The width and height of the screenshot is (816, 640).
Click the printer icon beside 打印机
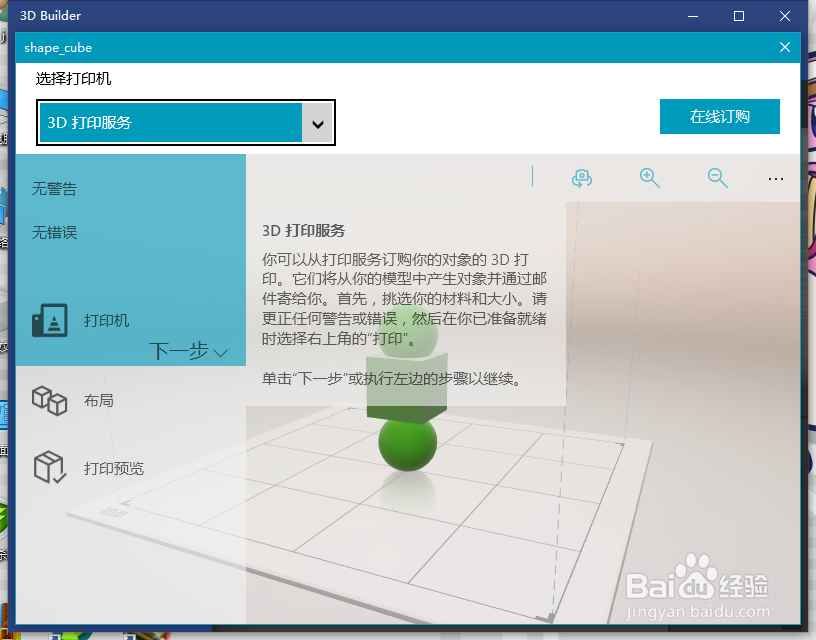(x=50, y=321)
